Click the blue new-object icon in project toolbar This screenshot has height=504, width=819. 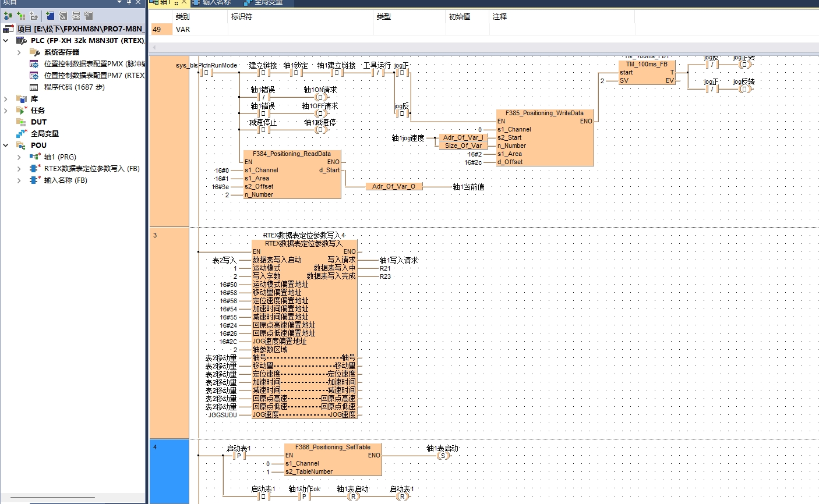coord(50,16)
